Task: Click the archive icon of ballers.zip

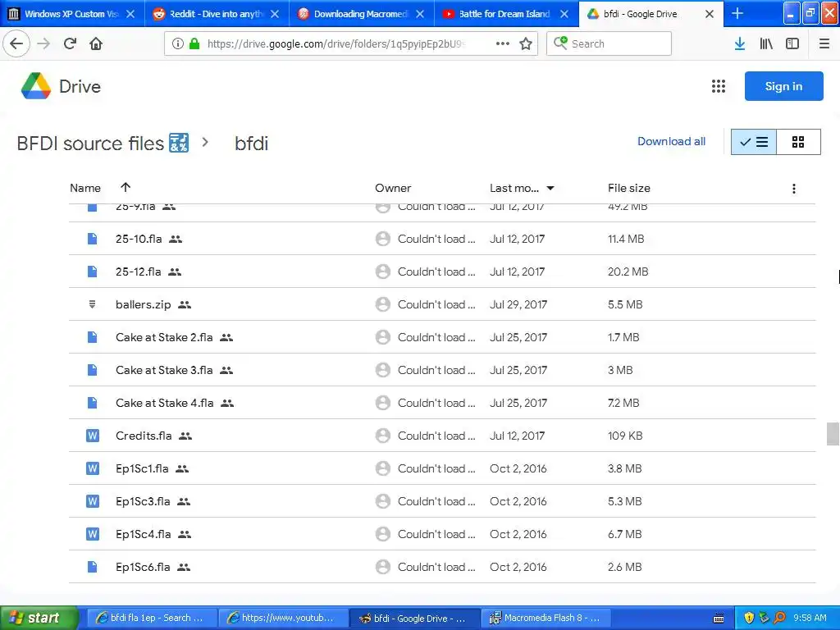Action: click(92, 304)
